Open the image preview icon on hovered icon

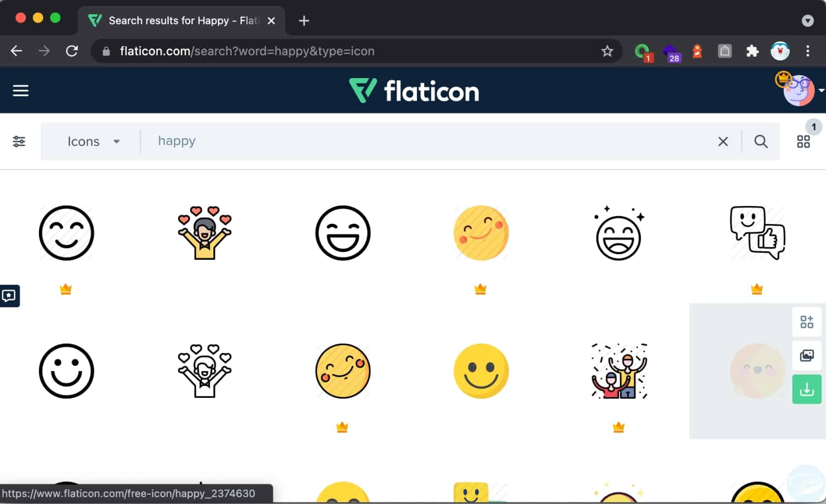pyautogui.click(x=807, y=356)
